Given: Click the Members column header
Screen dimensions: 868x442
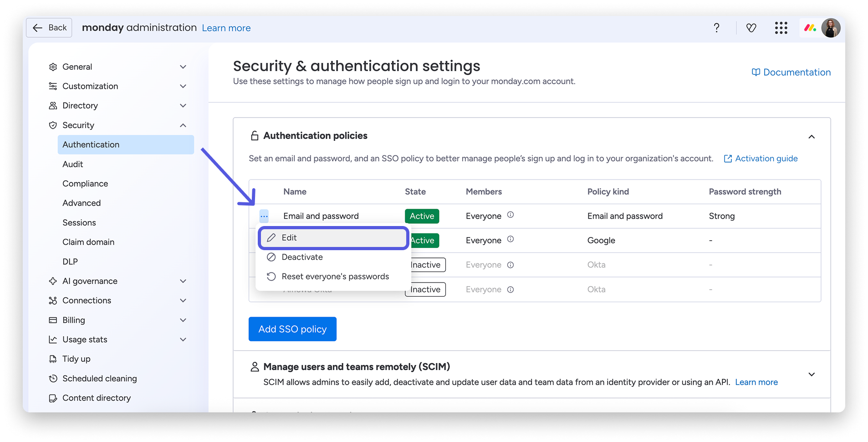Looking at the screenshot, I should click(484, 192).
